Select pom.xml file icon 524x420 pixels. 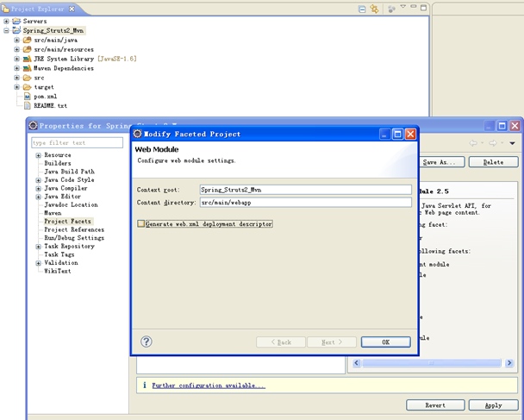(x=28, y=97)
